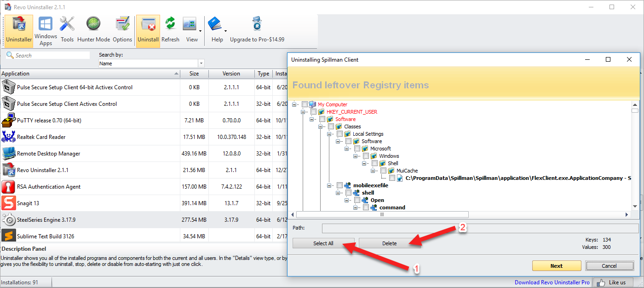Collapse the mobileexefile node

pos(329,185)
